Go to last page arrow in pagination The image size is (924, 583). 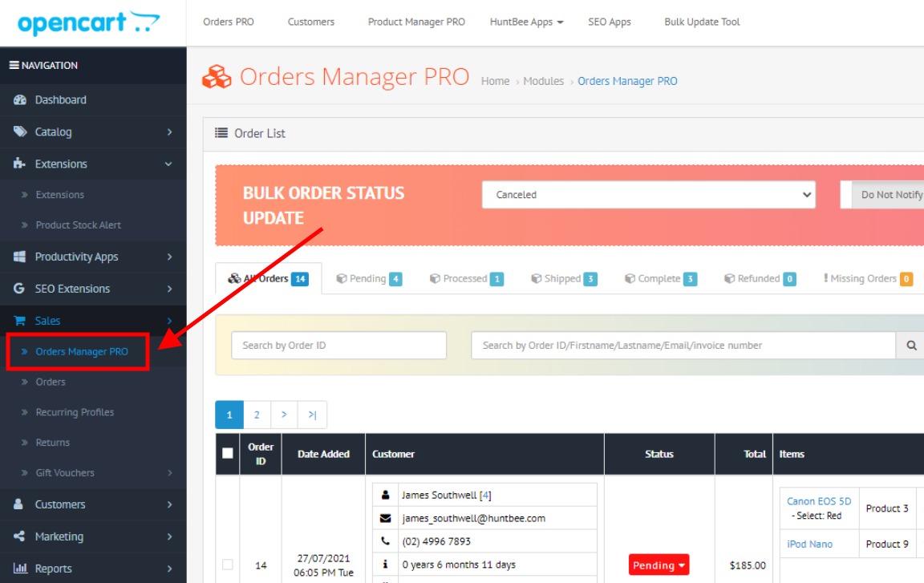coord(312,415)
